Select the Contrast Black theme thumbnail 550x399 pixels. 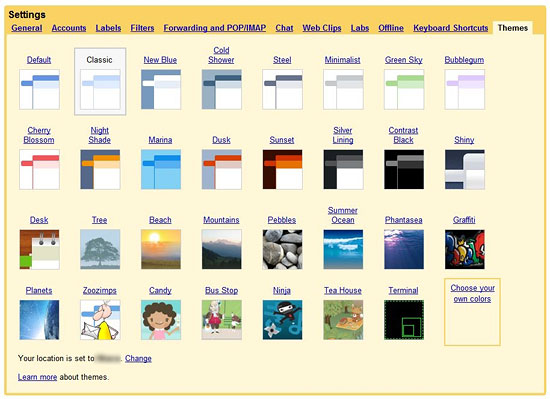404,169
